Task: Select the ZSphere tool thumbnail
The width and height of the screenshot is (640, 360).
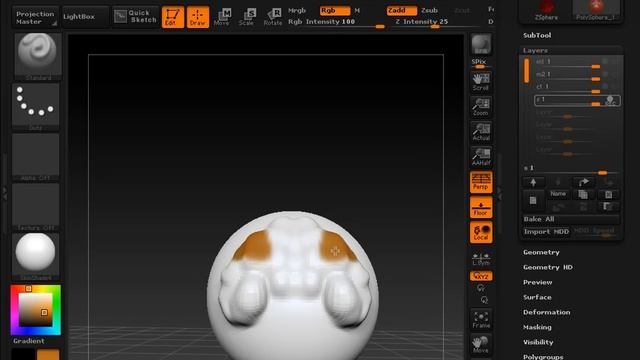Action: pyautogui.click(x=546, y=11)
